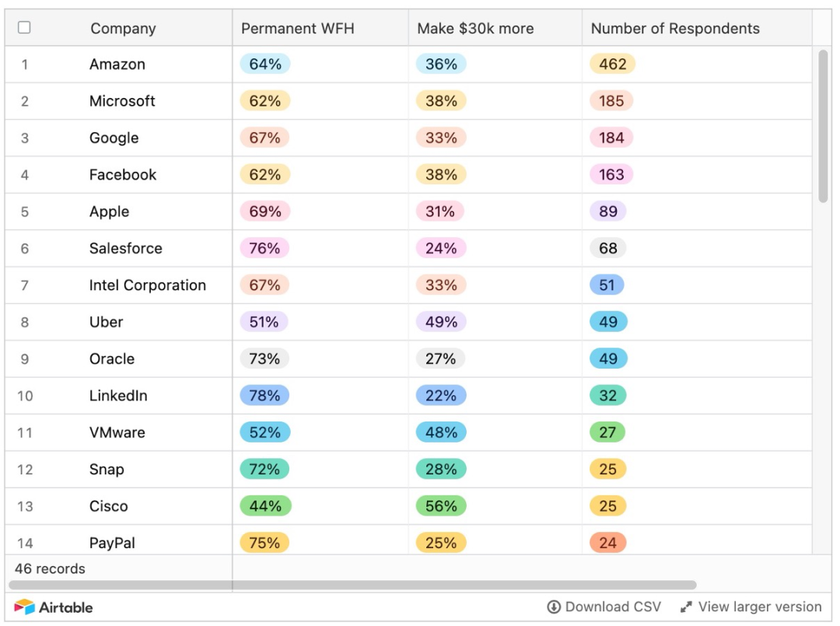Click Amazon's blue 64% WFH tag
This screenshot has height=626, width=840.
[x=265, y=65]
